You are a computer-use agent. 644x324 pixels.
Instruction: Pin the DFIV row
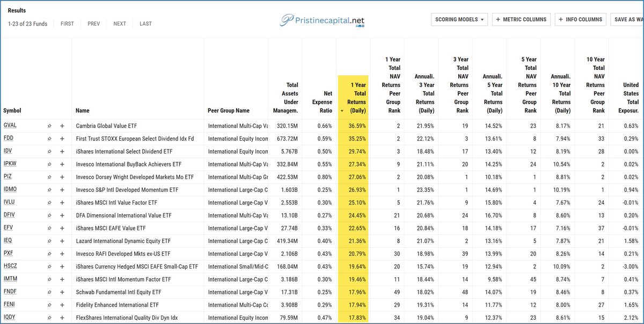(x=49, y=215)
